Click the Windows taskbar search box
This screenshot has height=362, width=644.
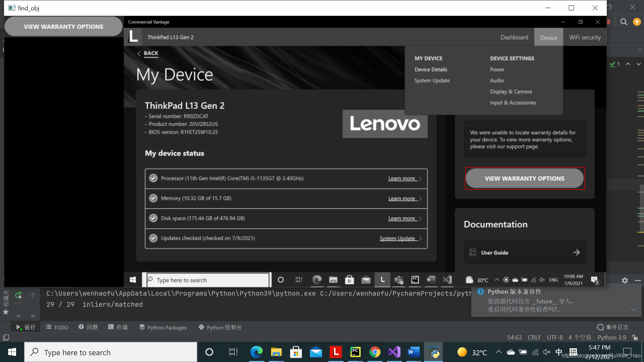pyautogui.click(x=111, y=352)
